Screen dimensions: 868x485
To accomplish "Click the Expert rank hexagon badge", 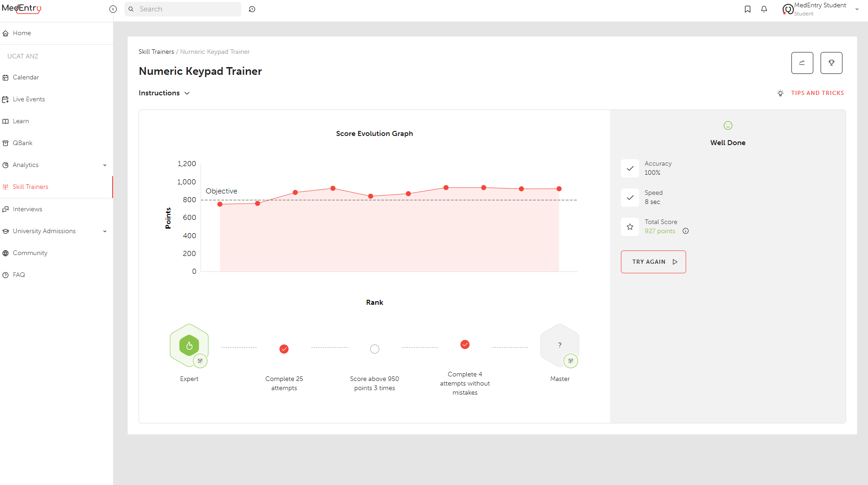I will (x=189, y=345).
